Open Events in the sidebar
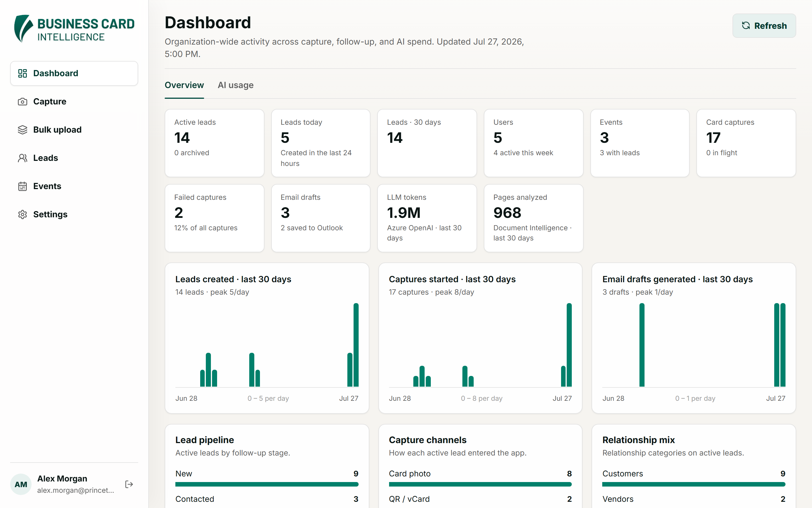 [x=74, y=186]
